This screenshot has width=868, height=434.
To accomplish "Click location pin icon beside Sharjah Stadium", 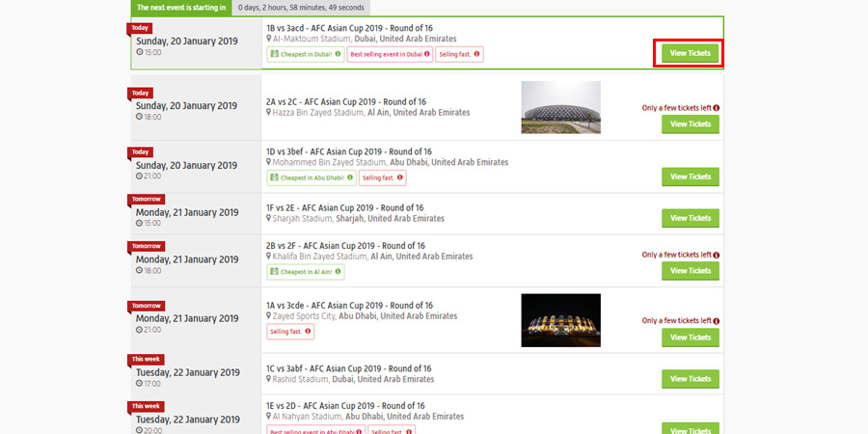I will [269, 219].
